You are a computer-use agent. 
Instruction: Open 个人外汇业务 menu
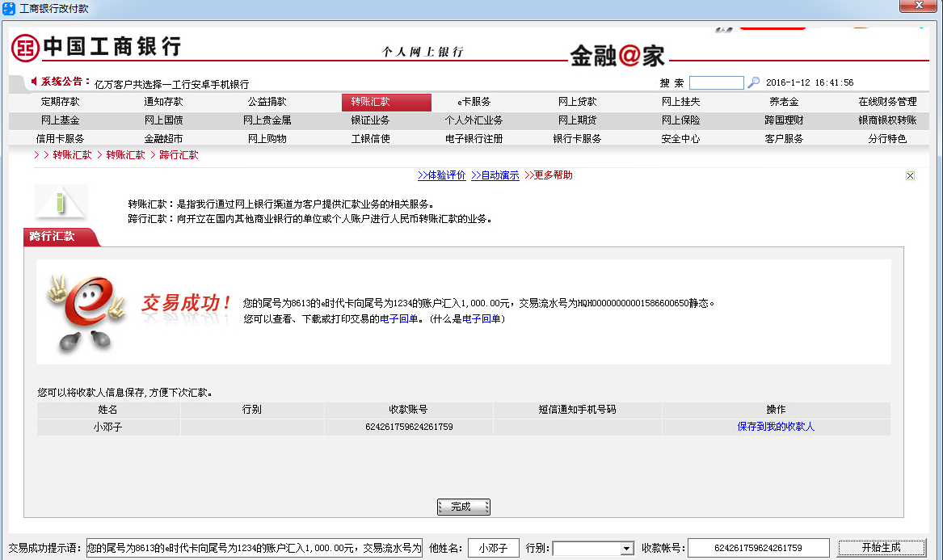point(474,120)
